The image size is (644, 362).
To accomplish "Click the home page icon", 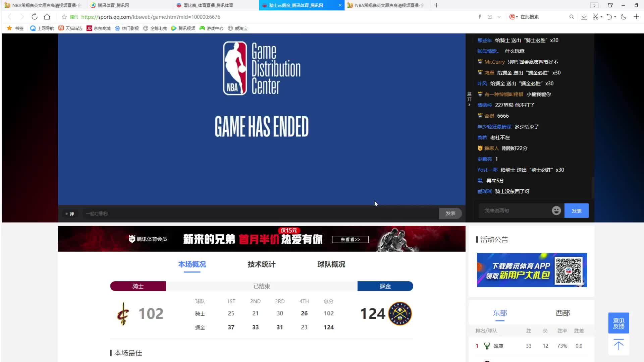I will tap(47, 17).
